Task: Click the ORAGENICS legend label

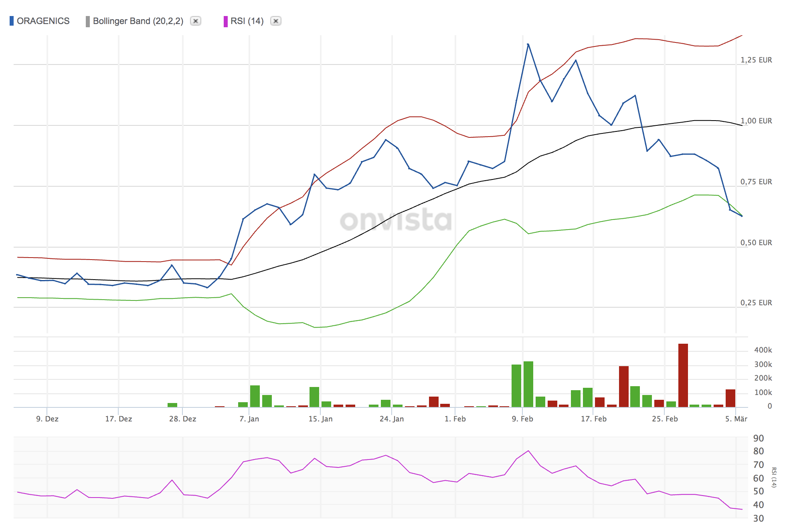Action: pos(43,21)
